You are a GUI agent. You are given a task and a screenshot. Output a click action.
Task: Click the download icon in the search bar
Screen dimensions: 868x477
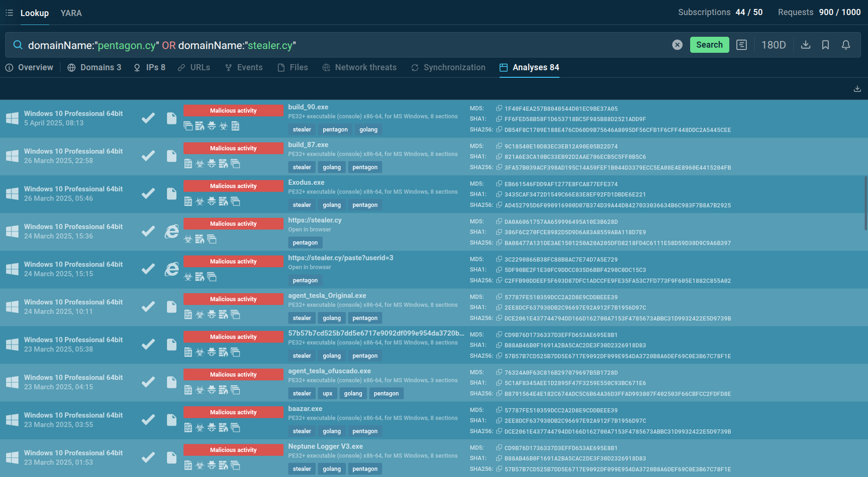[x=806, y=45]
